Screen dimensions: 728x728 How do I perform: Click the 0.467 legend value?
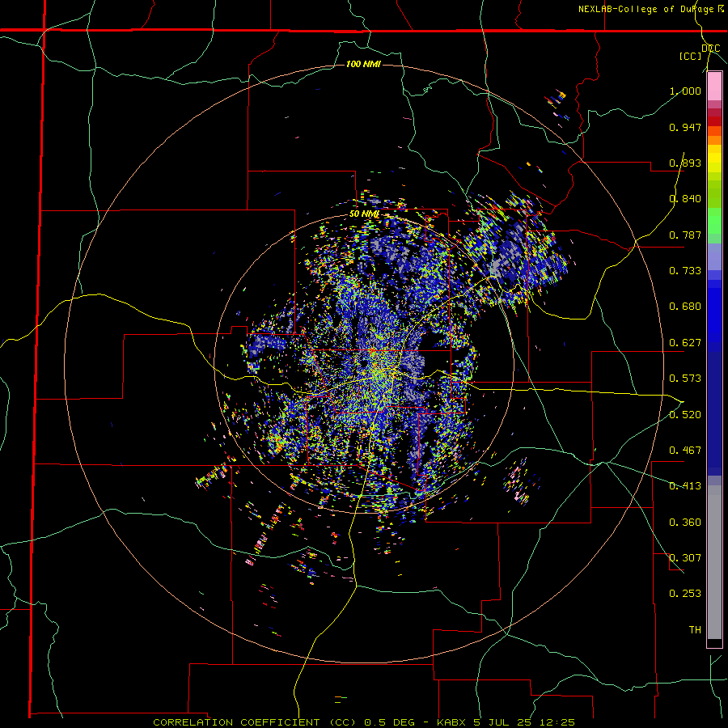click(685, 451)
